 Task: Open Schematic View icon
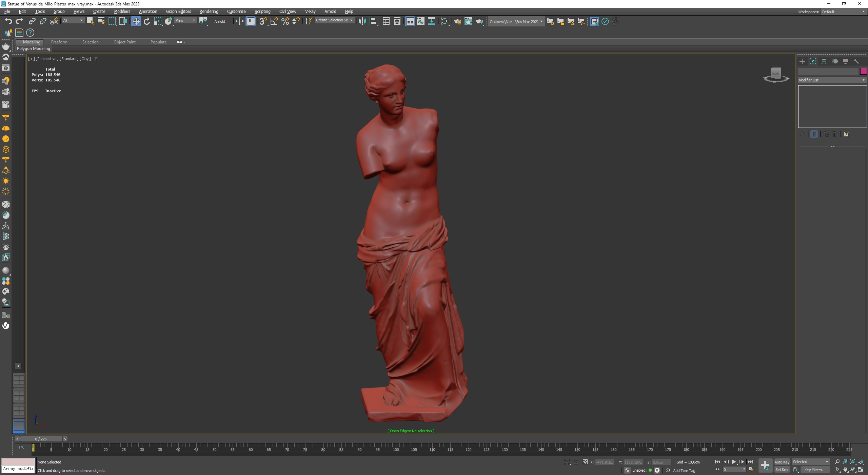coord(432,21)
